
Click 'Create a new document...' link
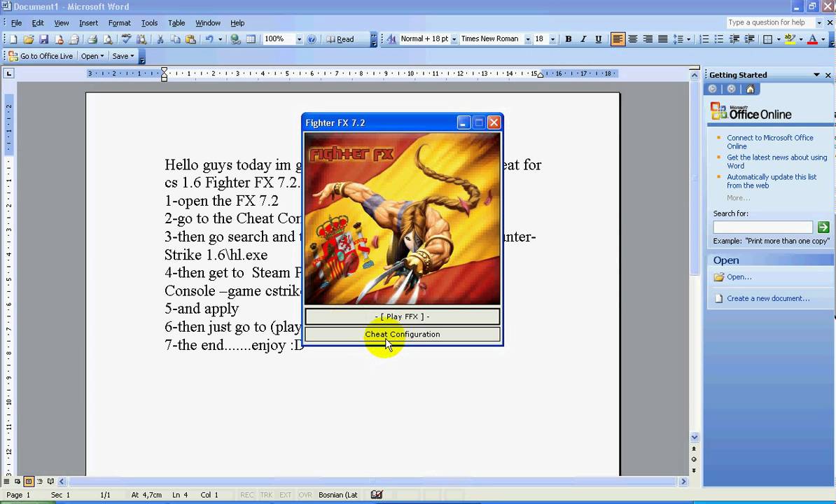tap(768, 298)
